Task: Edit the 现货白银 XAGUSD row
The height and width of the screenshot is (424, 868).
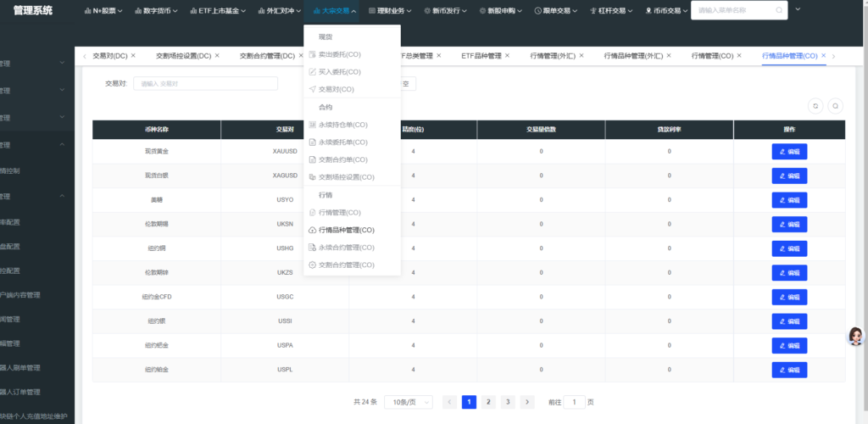Action: click(x=789, y=176)
